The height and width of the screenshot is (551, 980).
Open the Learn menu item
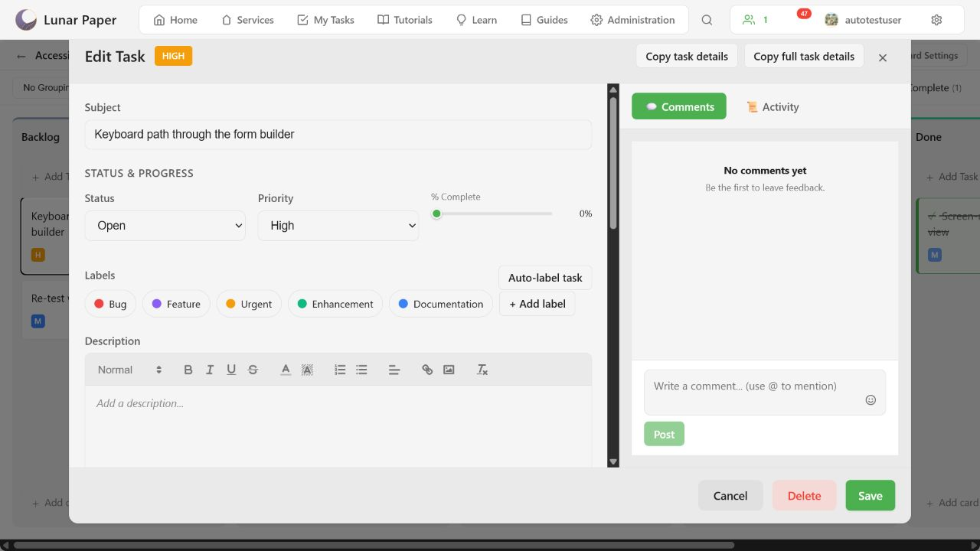[476, 20]
